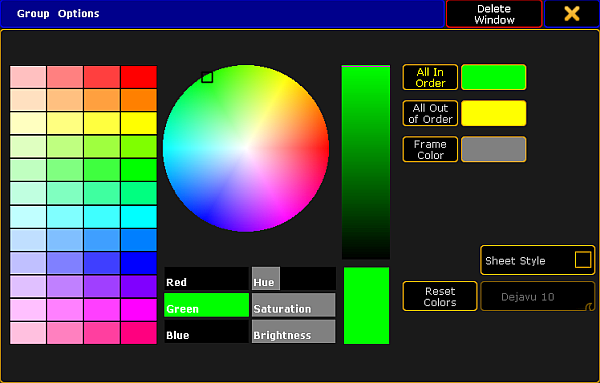Screen dimensions: 600x383
Task: Click the Delete Window button
Action: [x=494, y=14]
